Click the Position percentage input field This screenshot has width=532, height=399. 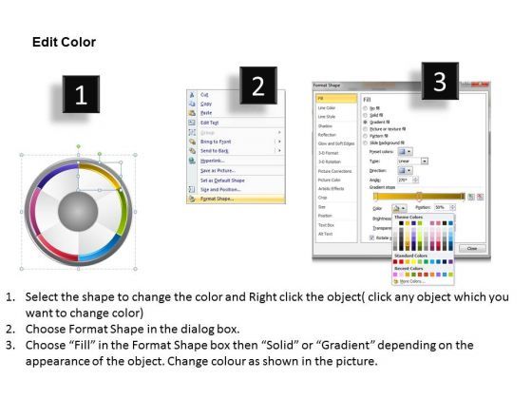(x=442, y=207)
